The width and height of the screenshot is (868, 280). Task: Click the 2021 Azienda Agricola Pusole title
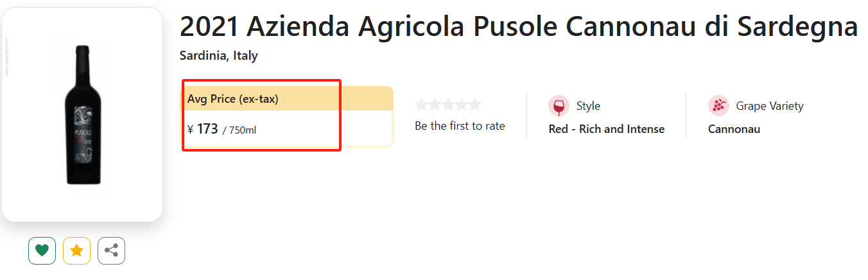pos(518,26)
